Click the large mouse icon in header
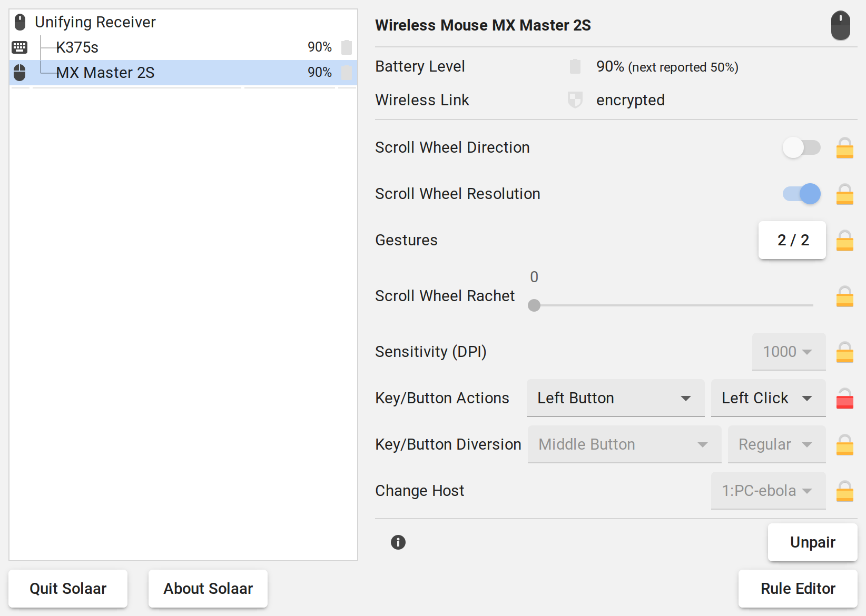Screen dimensions: 866x616 (x=841, y=25)
